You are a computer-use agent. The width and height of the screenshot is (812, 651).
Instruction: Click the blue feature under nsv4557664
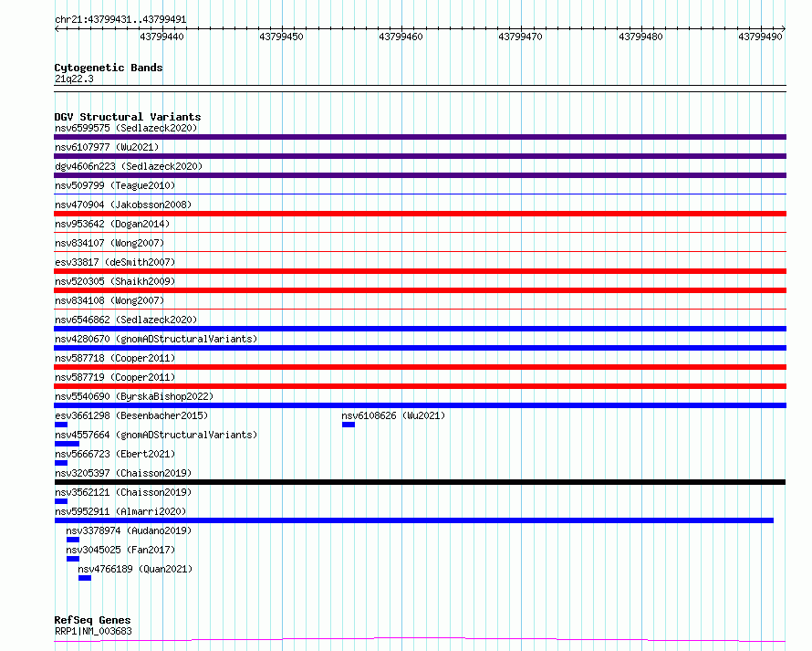[x=67, y=444]
